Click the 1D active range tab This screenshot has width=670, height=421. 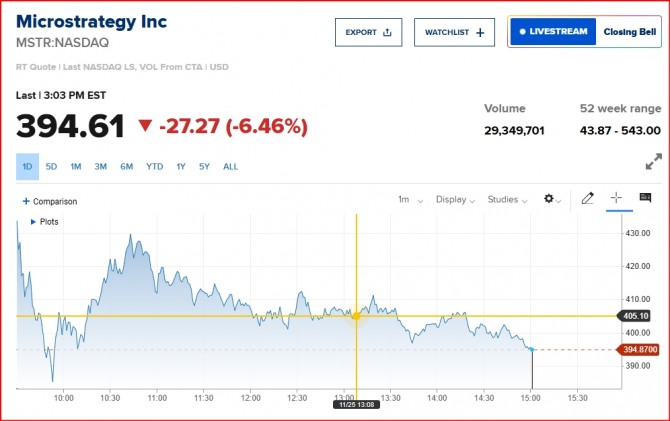tap(27, 166)
